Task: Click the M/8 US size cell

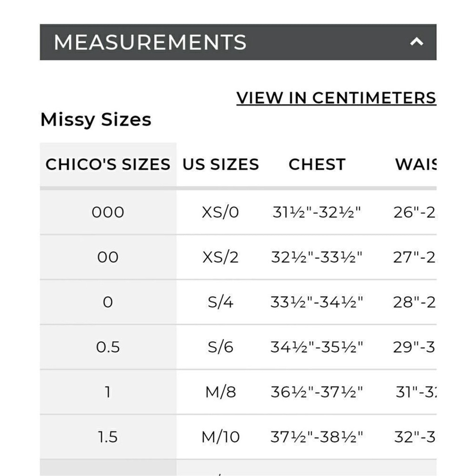Action: tap(220, 392)
